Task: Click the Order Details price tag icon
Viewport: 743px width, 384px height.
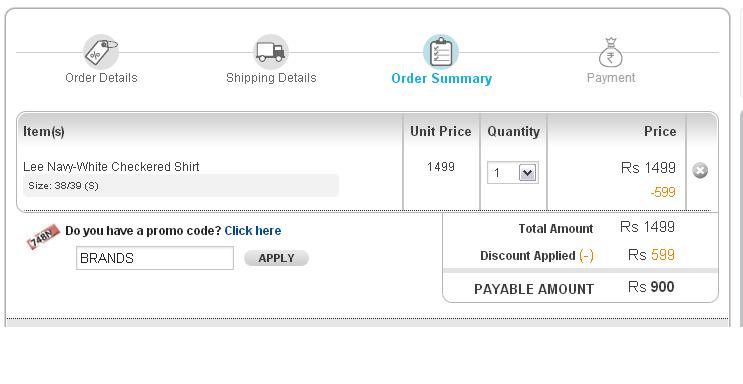Action: click(101, 52)
